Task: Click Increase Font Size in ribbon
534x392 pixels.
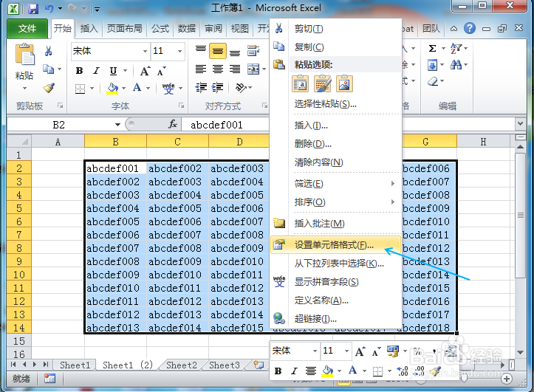Action: coord(145,71)
